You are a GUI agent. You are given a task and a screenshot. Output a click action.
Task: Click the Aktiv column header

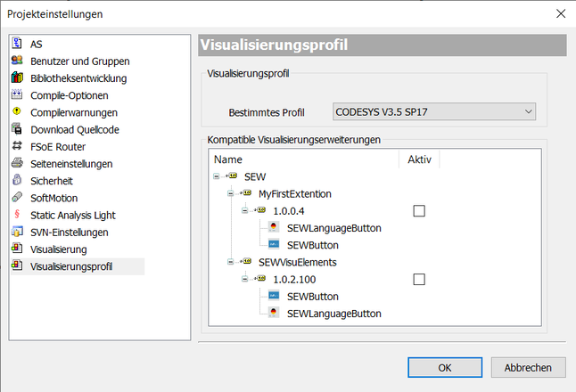[418, 159]
